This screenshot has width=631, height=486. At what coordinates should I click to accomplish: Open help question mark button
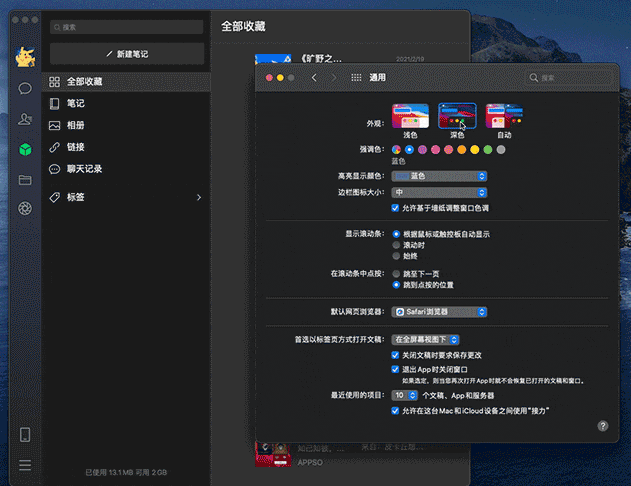point(602,426)
